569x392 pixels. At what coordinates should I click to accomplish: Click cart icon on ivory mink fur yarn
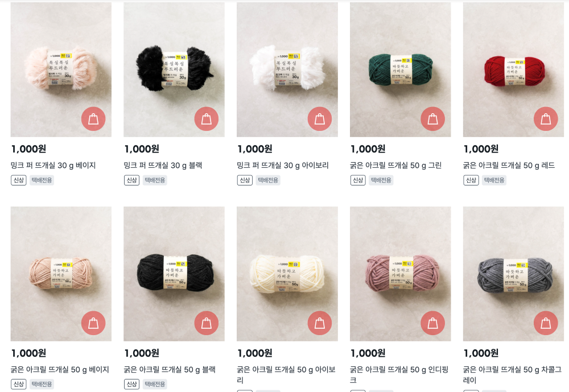pos(320,119)
